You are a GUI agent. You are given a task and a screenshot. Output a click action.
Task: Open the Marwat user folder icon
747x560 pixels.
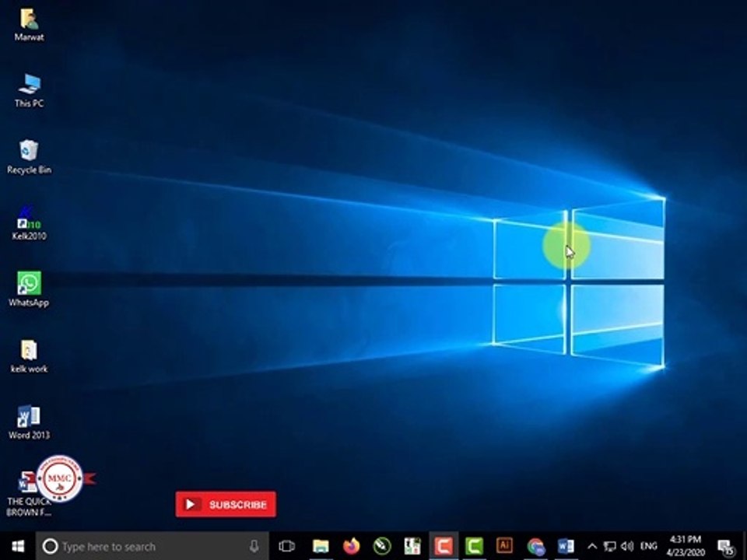(x=29, y=25)
